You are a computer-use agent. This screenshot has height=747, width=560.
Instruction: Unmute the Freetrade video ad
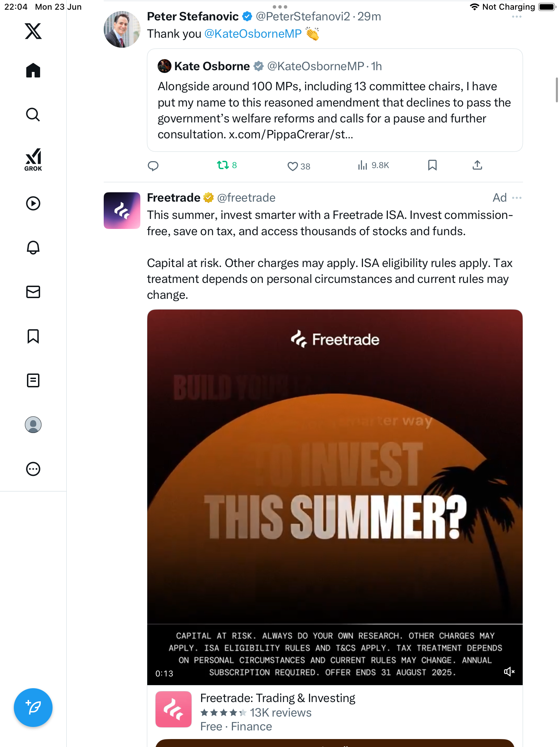(509, 672)
